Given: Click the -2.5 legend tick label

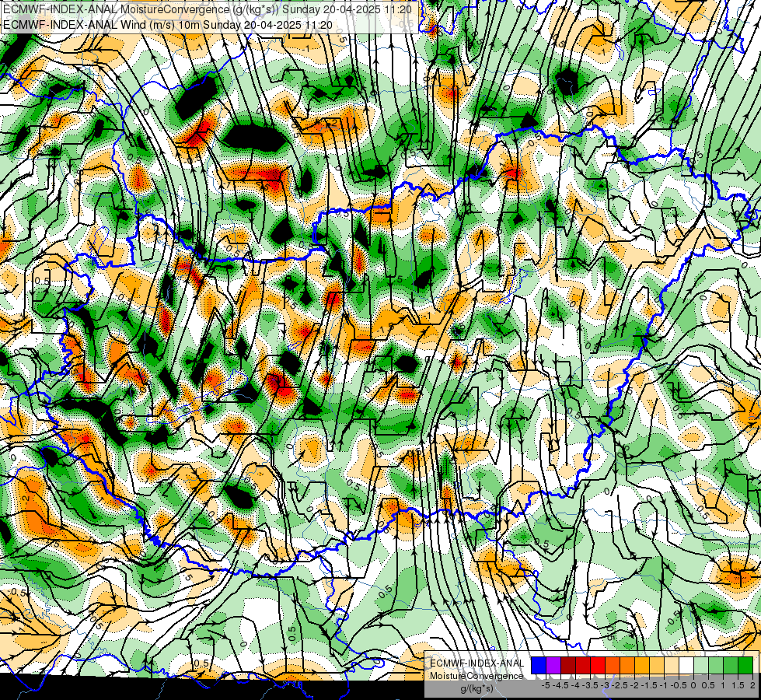Looking at the screenshot, I should pyautogui.click(x=620, y=685).
